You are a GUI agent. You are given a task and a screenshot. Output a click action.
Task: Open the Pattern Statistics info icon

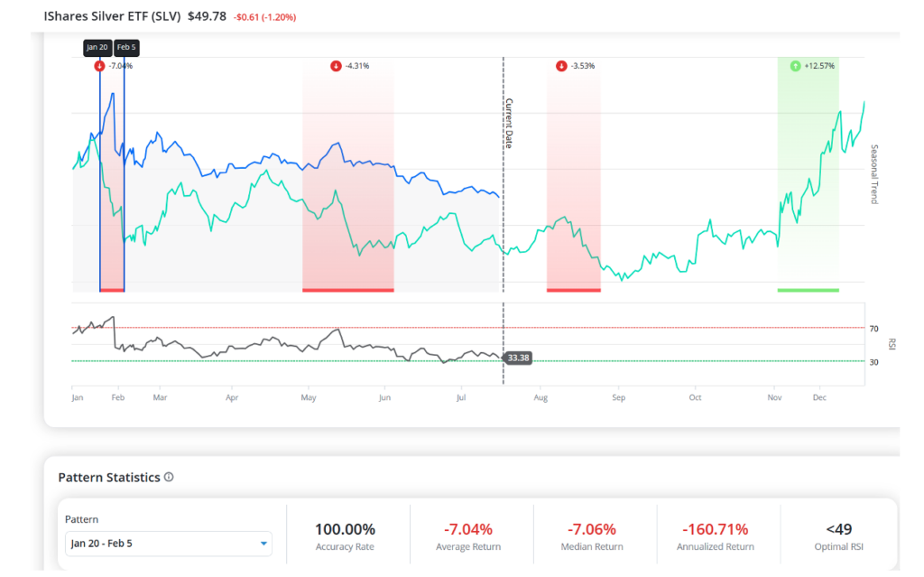click(169, 477)
